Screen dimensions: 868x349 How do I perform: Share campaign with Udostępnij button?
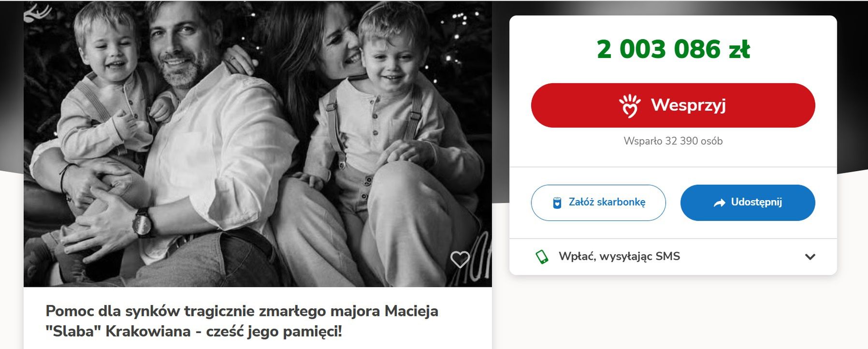click(747, 203)
